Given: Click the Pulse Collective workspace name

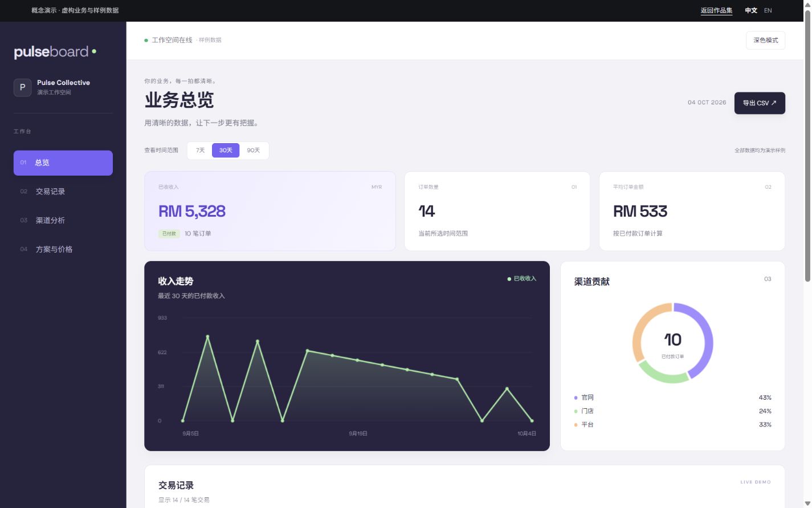Looking at the screenshot, I should 63,83.
